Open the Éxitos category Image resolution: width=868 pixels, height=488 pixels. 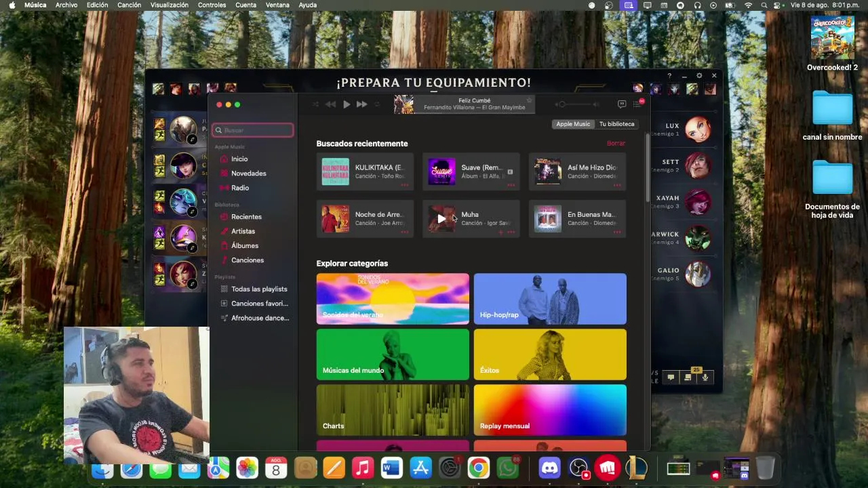click(x=550, y=354)
